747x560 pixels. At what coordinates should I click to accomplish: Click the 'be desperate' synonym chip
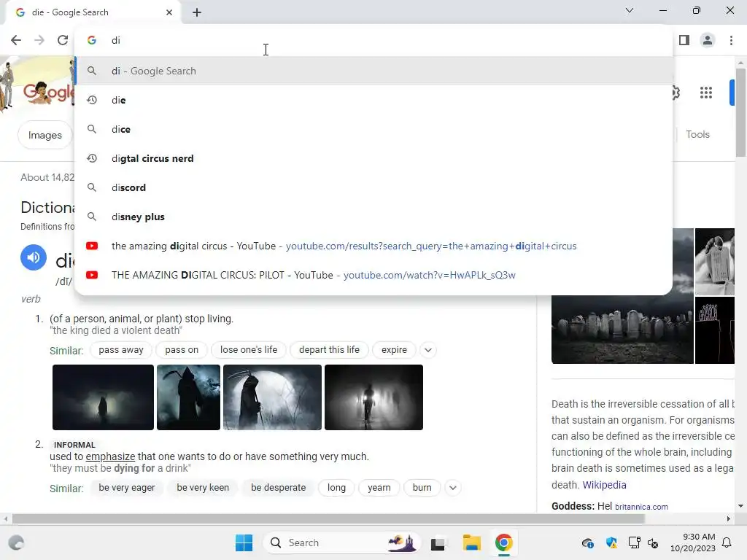278,488
